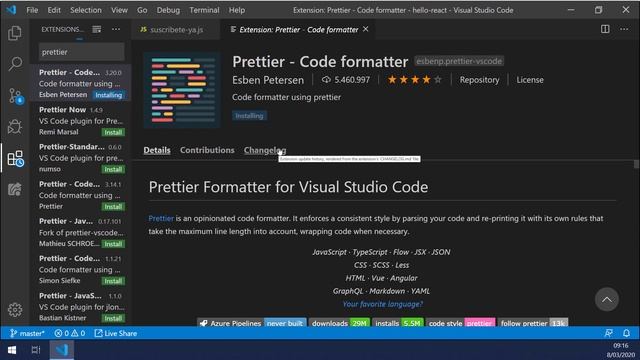The width and height of the screenshot is (640, 360).
Task: Open the Extensions view in activity bar
Action: point(15,158)
